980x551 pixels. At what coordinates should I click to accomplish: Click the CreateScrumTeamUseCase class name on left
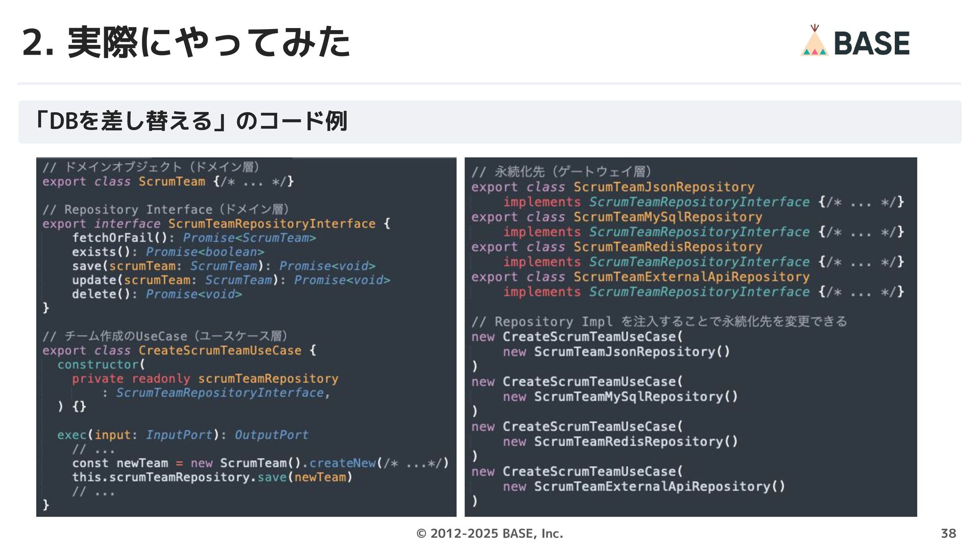(220, 350)
